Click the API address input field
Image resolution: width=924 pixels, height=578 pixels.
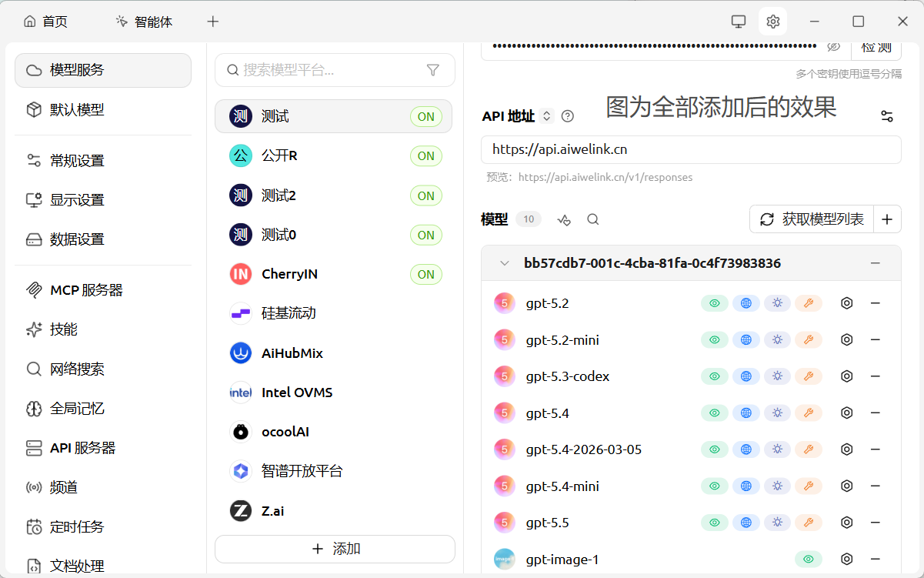pos(691,150)
